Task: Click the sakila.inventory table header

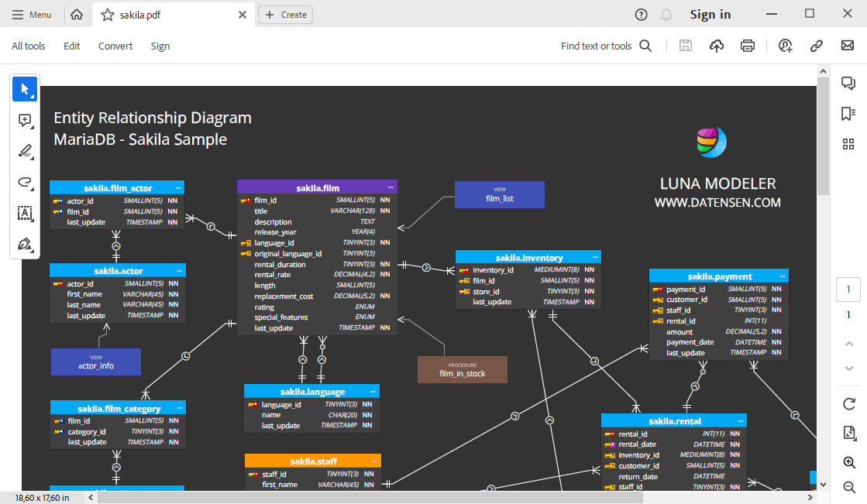Action: (528, 258)
